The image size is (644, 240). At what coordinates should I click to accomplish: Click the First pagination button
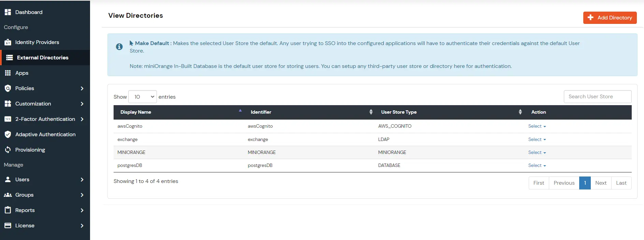(539, 183)
